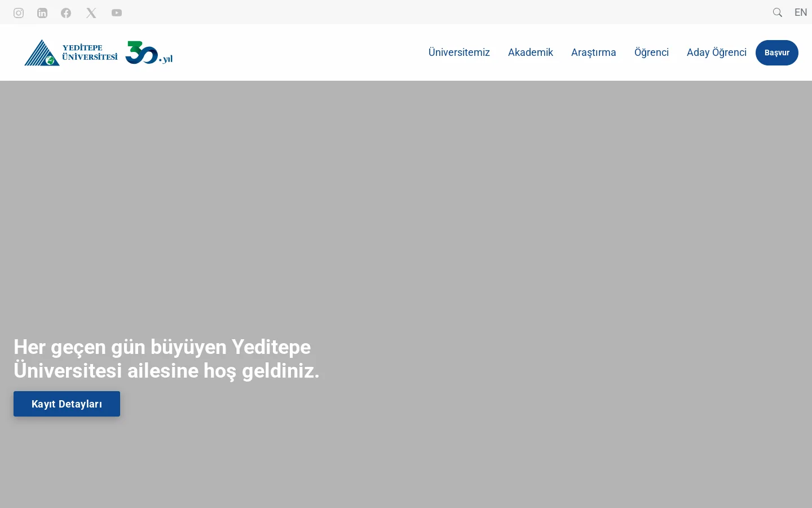Open the Öğrenci menu
This screenshot has width=812, height=508.
point(651,52)
